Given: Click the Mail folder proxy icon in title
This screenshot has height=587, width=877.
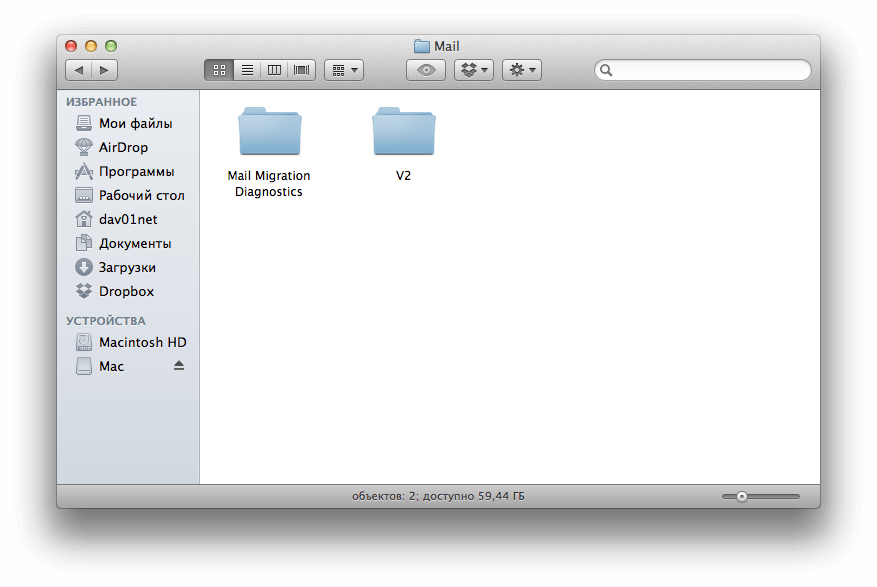Looking at the screenshot, I should [x=422, y=46].
